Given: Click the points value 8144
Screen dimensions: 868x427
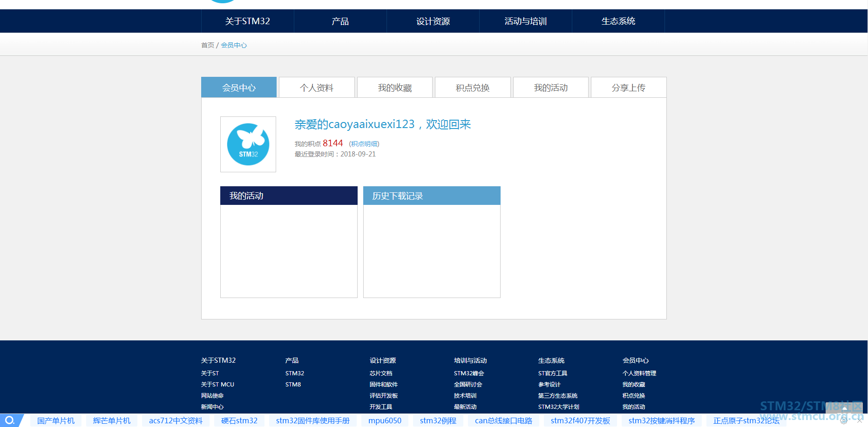Looking at the screenshot, I should coord(333,143).
